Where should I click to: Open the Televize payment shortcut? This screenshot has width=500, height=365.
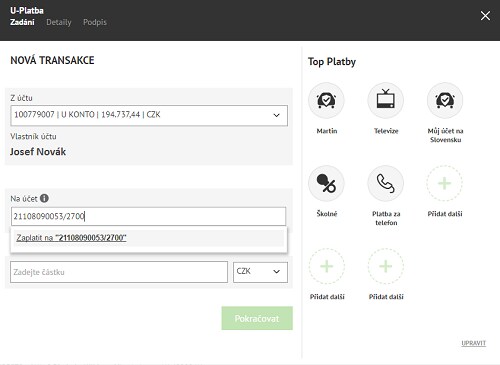tap(385, 100)
